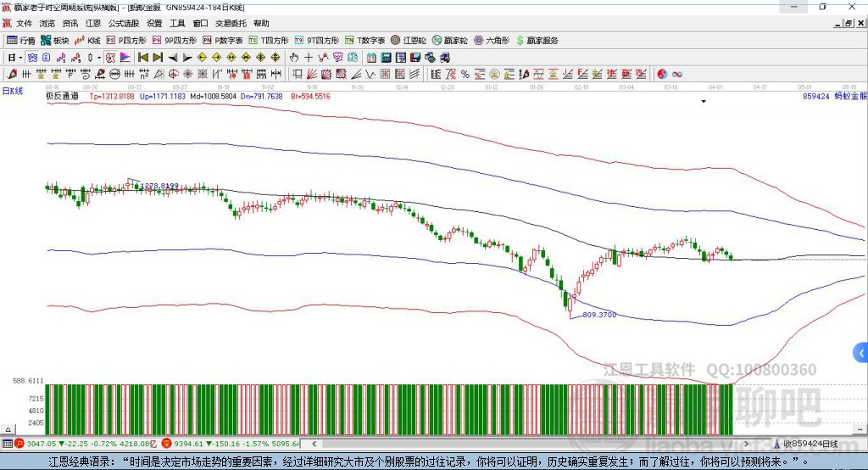The height and width of the screenshot is (470, 868).
Task: Open the T数字表 number table
Action: coord(364,41)
